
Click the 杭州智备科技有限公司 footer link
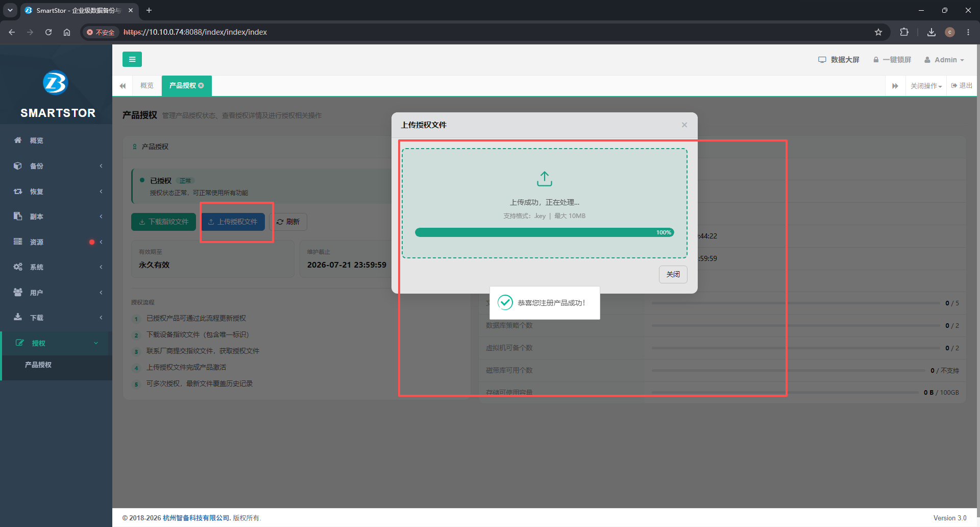[197, 518]
